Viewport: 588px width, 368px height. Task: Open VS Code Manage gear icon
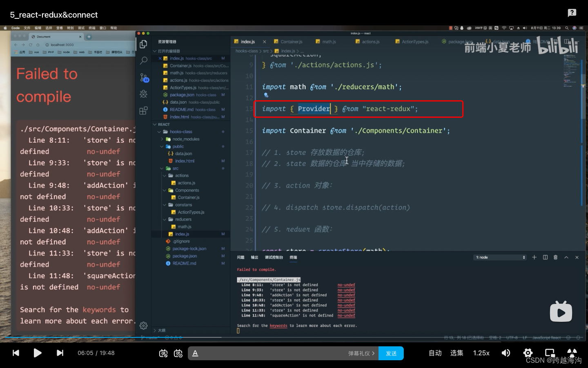click(143, 325)
